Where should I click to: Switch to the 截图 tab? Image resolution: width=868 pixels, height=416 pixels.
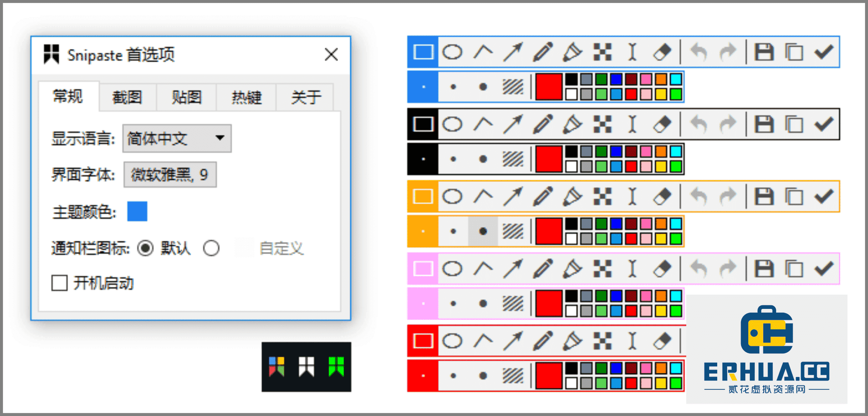127,97
